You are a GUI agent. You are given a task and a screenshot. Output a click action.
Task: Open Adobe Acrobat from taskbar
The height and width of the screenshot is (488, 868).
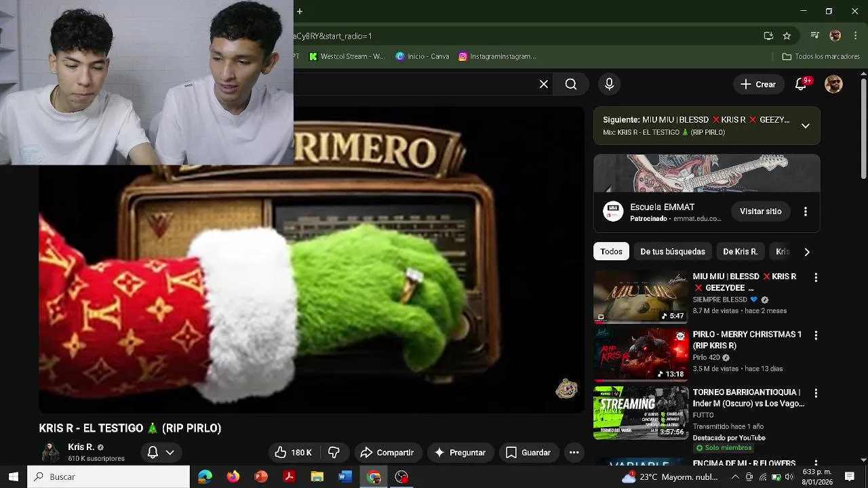pos(289,476)
